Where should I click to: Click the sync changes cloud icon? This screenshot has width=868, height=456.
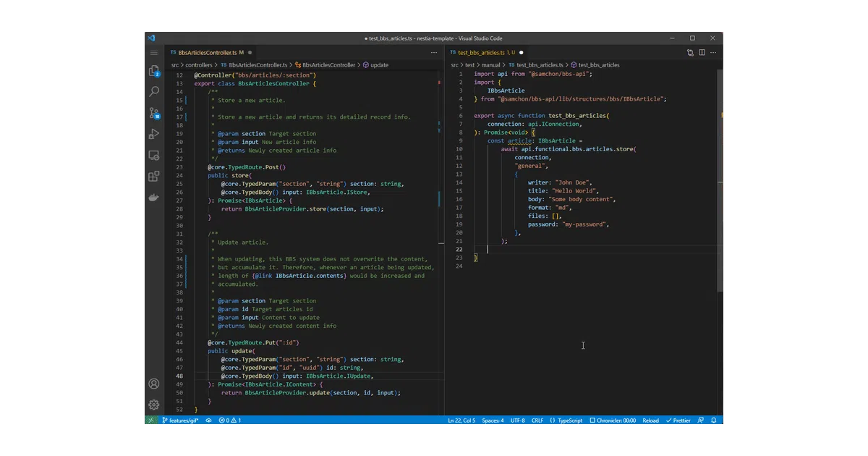pyautogui.click(x=208, y=420)
